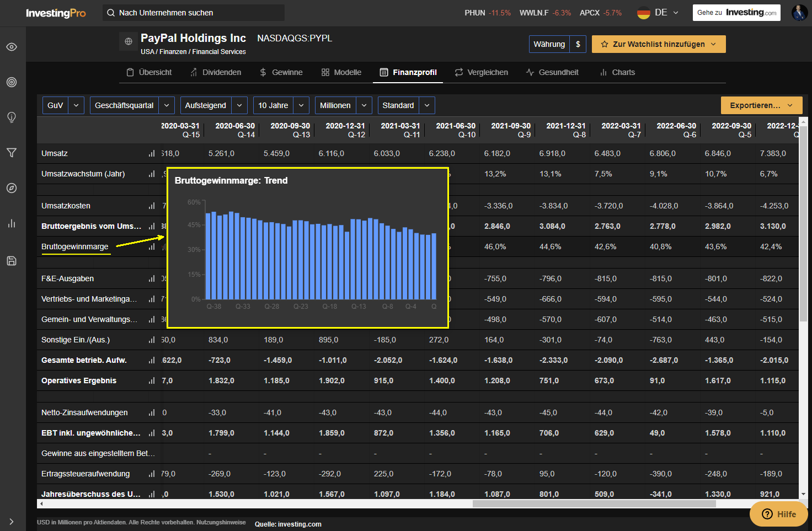Open the bar chart sidebar icon
This screenshot has height=531, width=812.
[x=12, y=223]
